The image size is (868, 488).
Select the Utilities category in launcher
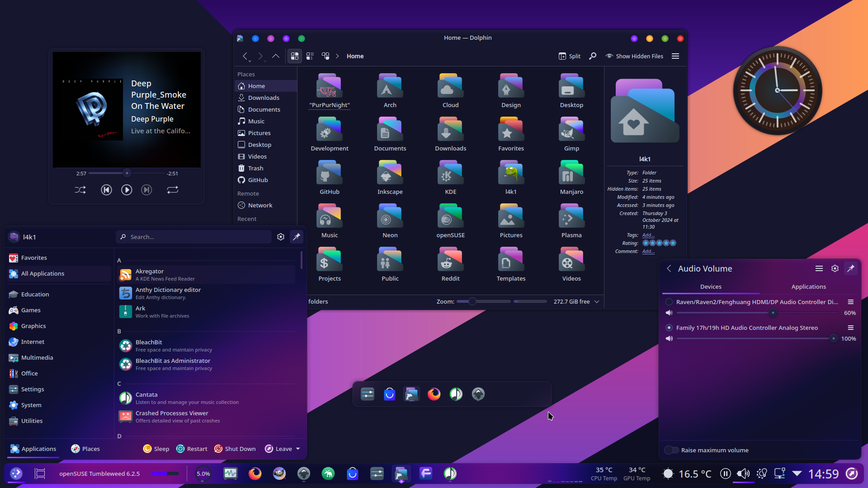pos(59,421)
